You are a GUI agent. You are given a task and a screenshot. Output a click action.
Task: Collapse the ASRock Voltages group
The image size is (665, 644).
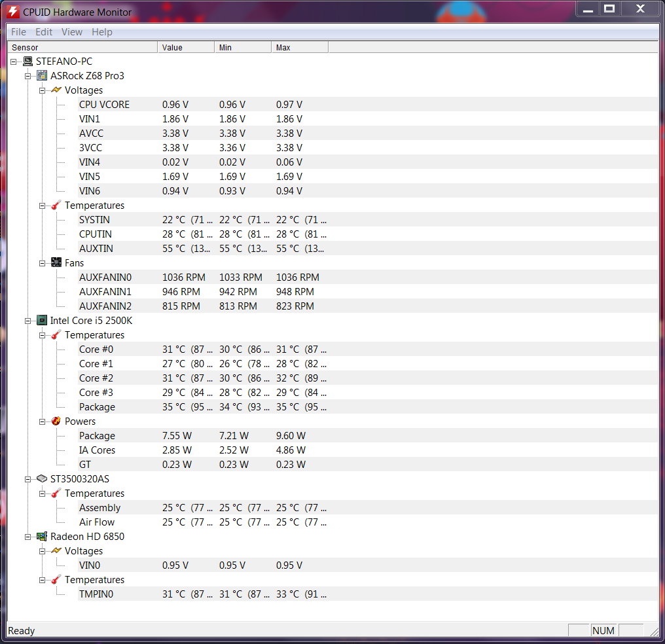tap(42, 91)
